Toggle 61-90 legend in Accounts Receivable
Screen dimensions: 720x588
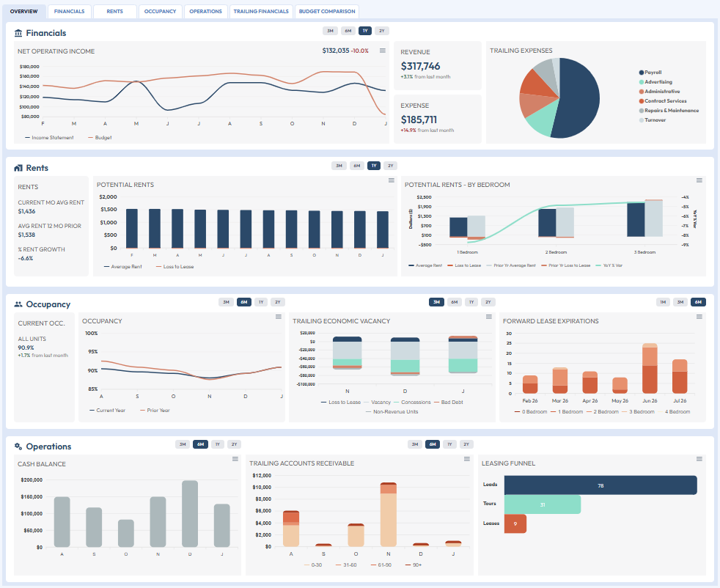[381, 565]
